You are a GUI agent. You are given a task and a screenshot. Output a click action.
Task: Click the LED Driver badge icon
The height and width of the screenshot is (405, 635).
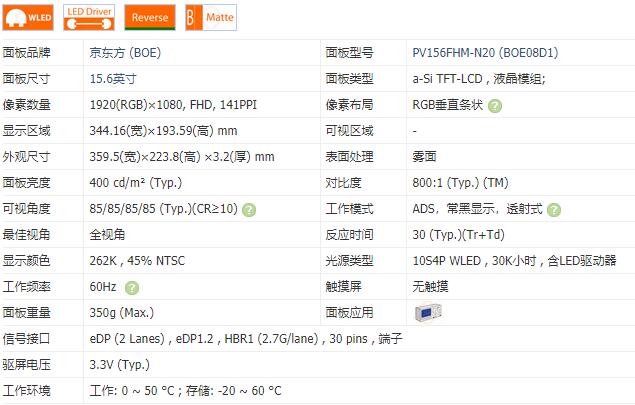pyautogui.click(x=89, y=17)
